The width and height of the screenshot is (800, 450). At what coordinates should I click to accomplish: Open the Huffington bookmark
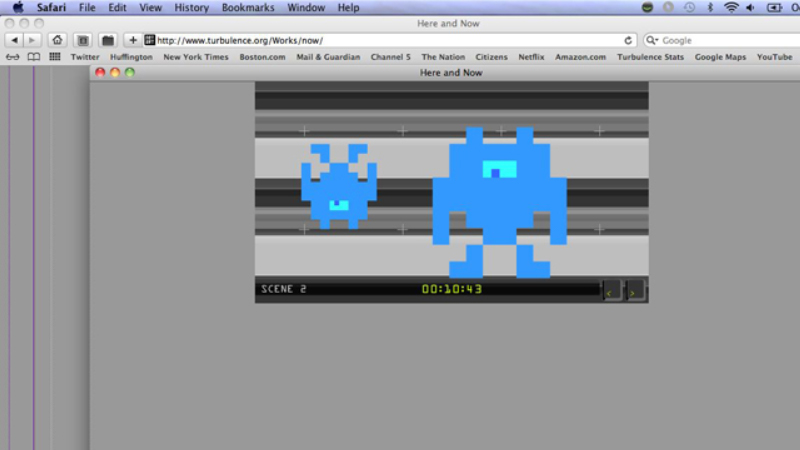pyautogui.click(x=131, y=57)
